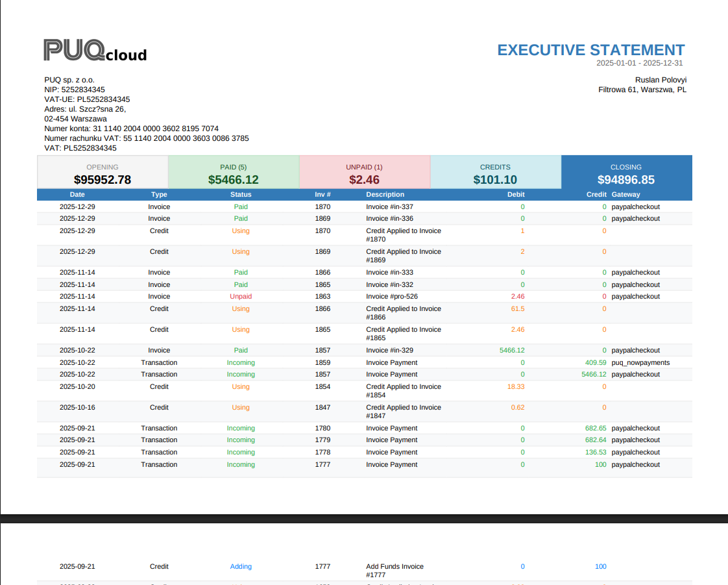Click the EXECUTIVE STATEMENT title

pos(590,50)
